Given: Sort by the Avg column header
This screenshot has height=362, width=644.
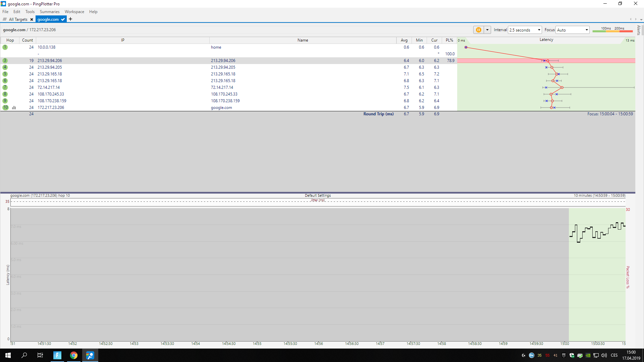Looking at the screenshot, I should point(404,40).
